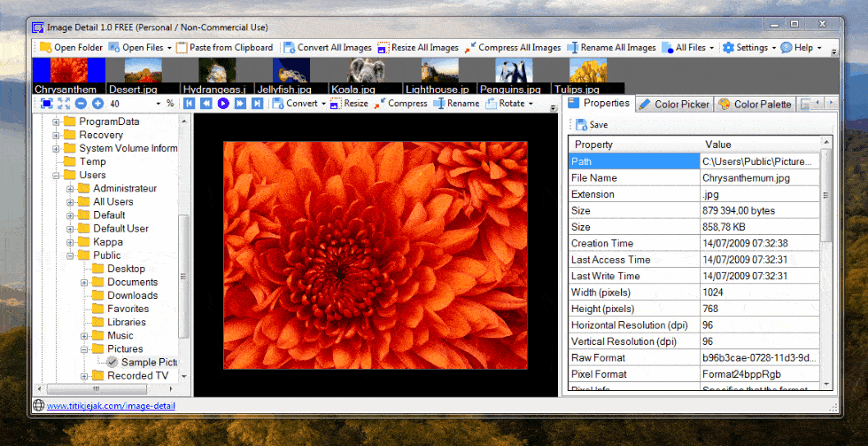Select the Koala.jpg thumbnail
The width and height of the screenshot is (868, 446).
click(x=365, y=75)
